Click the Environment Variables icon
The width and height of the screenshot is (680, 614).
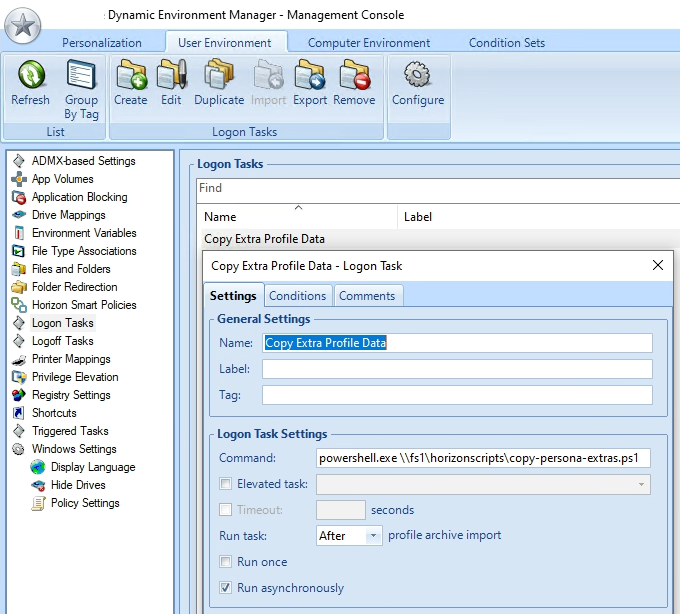(x=19, y=233)
